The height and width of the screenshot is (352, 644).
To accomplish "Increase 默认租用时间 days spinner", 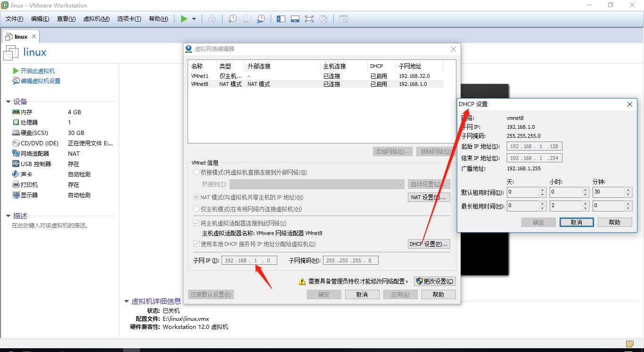I will point(542,190).
